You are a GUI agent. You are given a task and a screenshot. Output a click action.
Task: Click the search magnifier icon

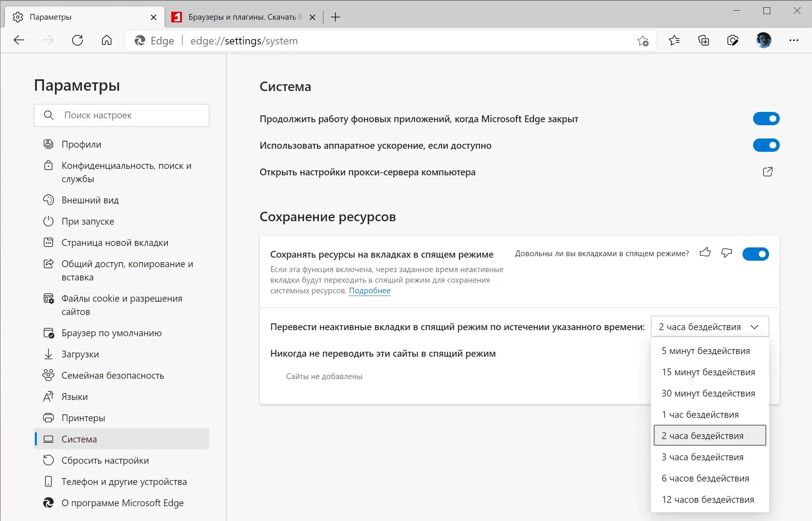[49, 115]
